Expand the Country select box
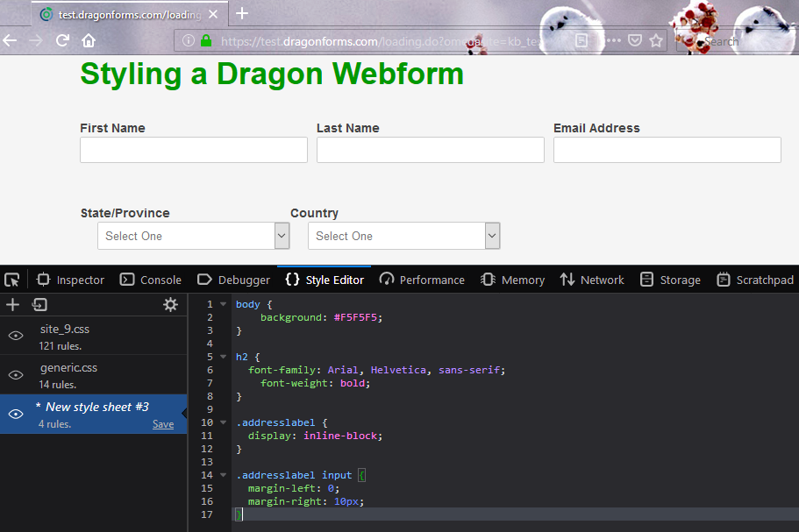Image resolution: width=799 pixels, height=532 pixels. pyautogui.click(x=403, y=236)
